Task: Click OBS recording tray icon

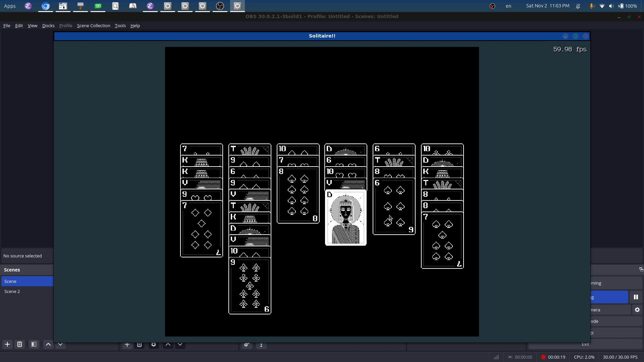Action: [492, 6]
